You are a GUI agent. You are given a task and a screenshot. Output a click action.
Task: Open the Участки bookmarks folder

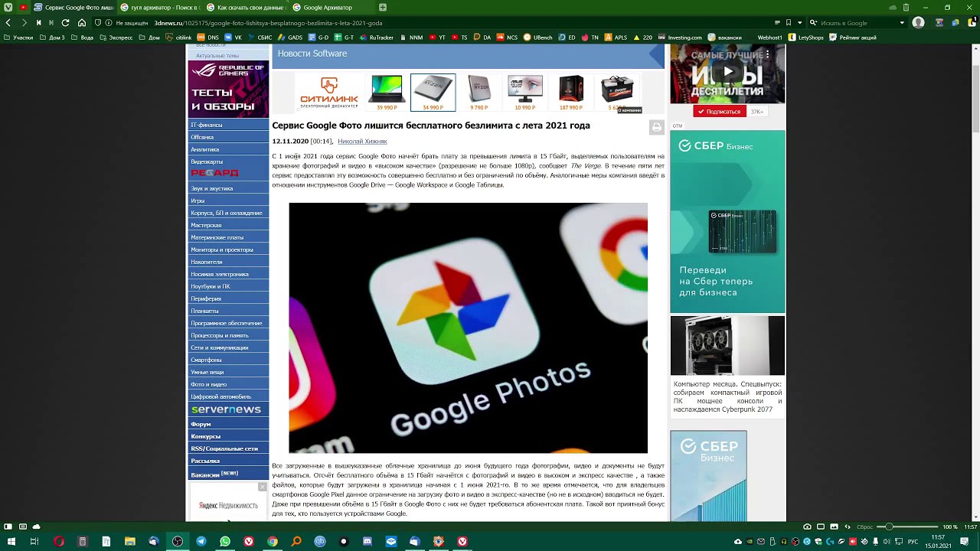pos(19,37)
